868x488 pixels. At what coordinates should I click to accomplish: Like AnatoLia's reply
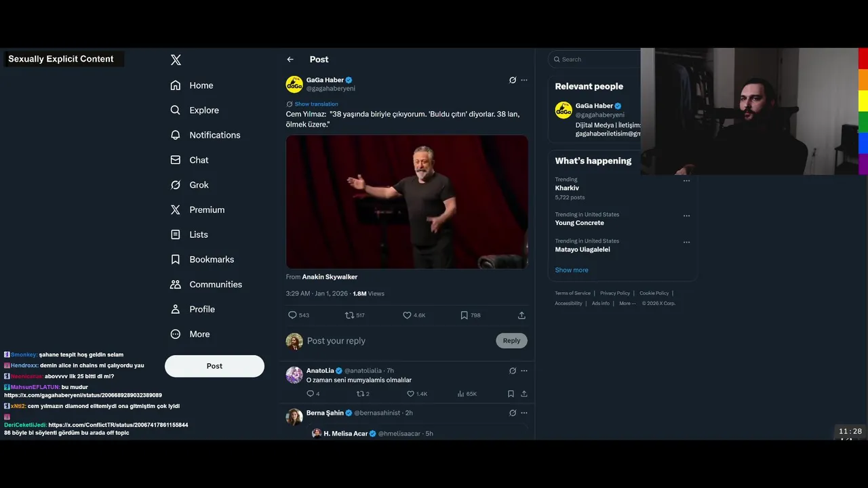[410, 394]
